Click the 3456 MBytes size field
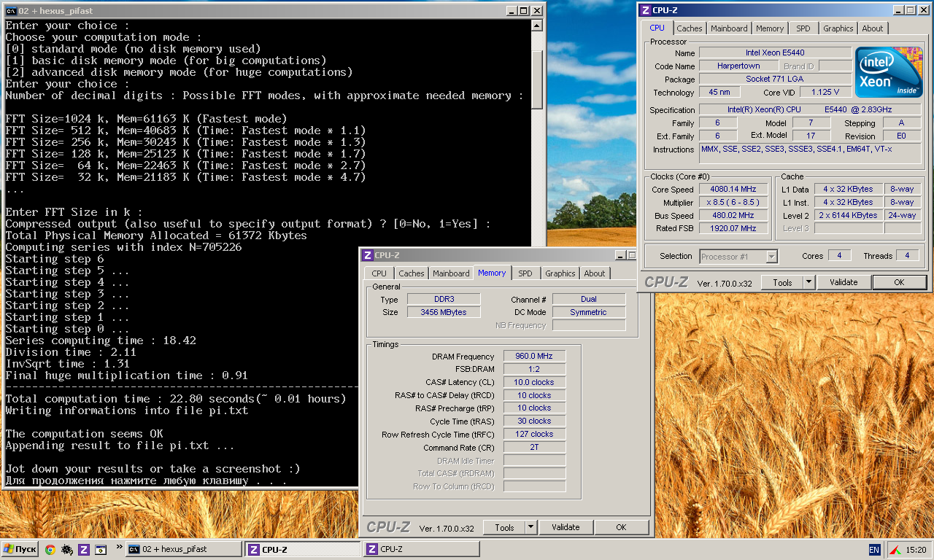The image size is (934, 560). [443, 312]
